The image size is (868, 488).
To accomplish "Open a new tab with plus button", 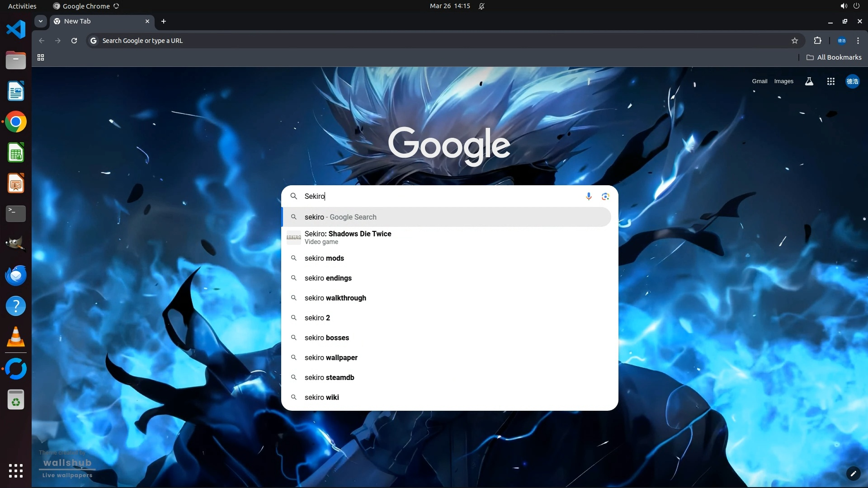I will pyautogui.click(x=164, y=21).
